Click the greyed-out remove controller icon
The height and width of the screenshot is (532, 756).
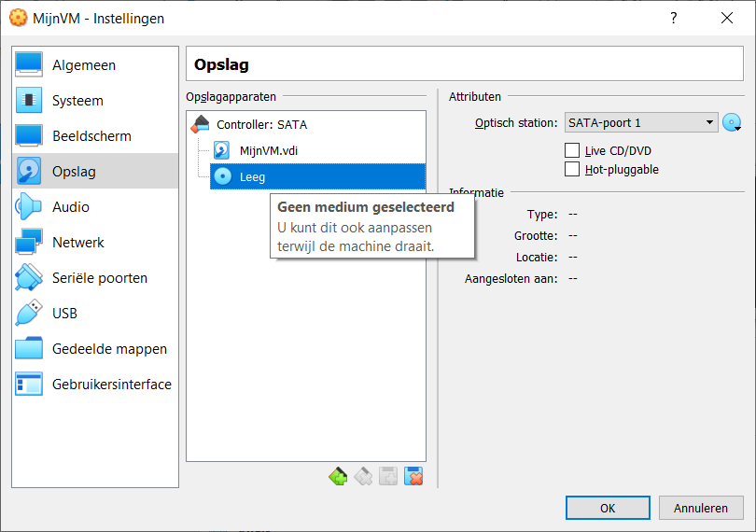[364, 477]
